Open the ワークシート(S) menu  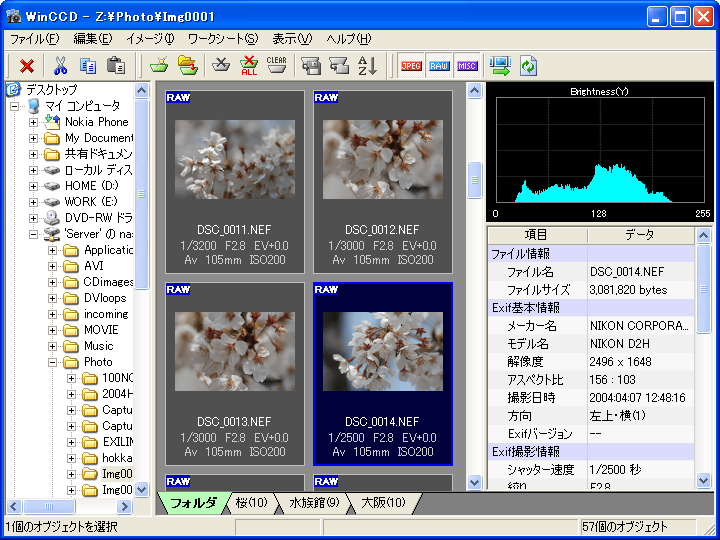(223, 39)
